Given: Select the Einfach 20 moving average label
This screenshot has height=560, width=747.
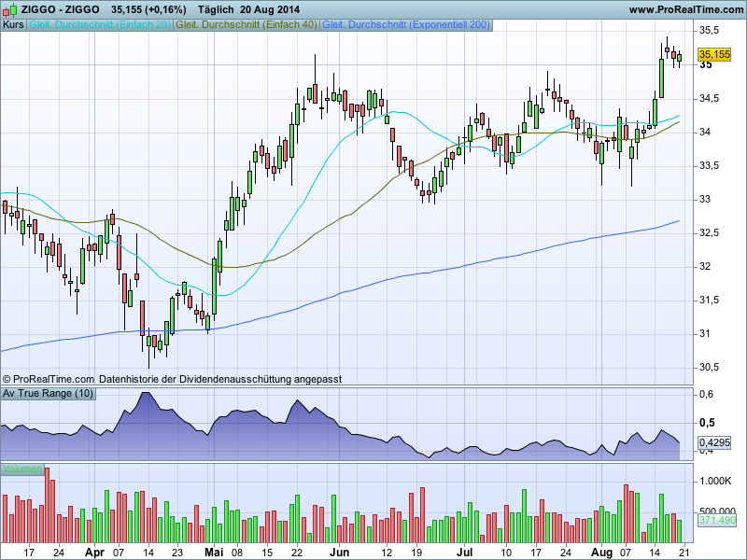Looking at the screenshot, I should coord(100,25).
